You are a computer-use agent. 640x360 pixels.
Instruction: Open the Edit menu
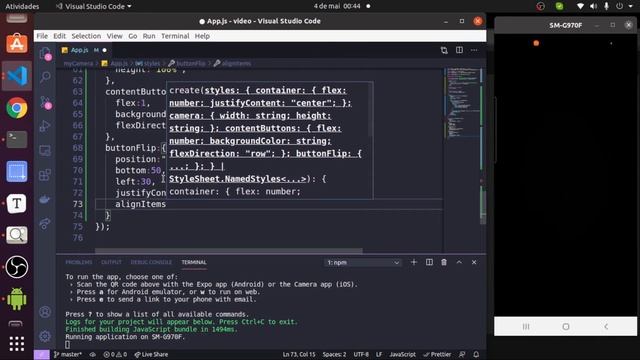click(60, 36)
